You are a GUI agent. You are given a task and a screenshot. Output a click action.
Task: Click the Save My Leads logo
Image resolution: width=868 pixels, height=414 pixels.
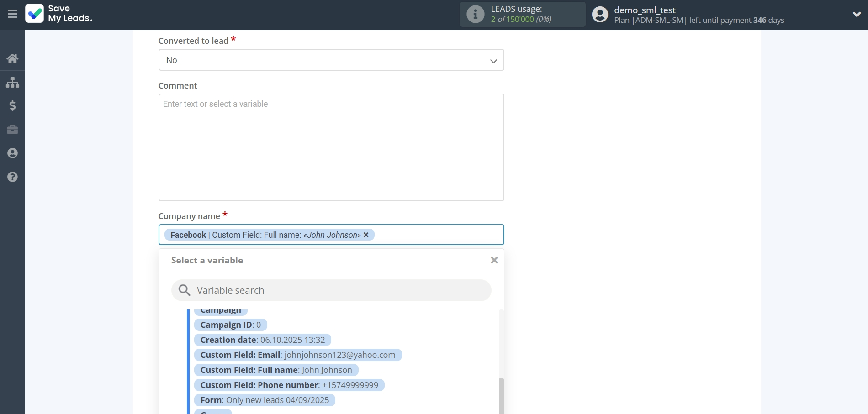58,14
